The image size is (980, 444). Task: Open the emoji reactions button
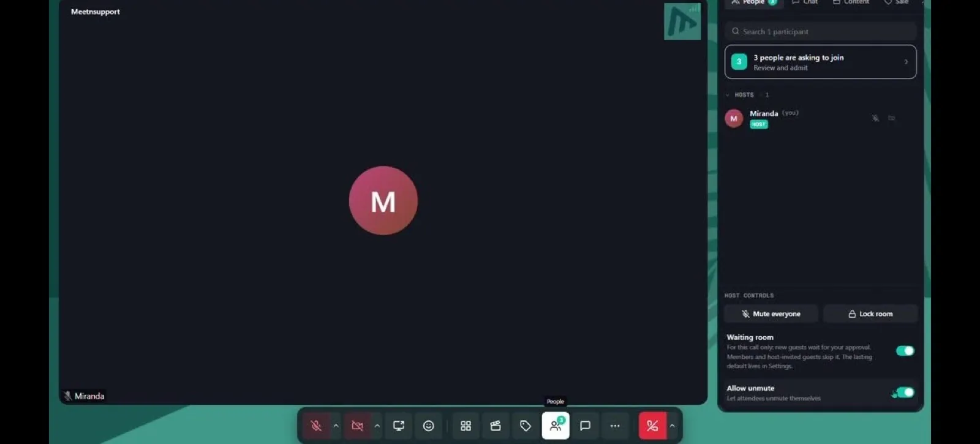click(x=429, y=426)
